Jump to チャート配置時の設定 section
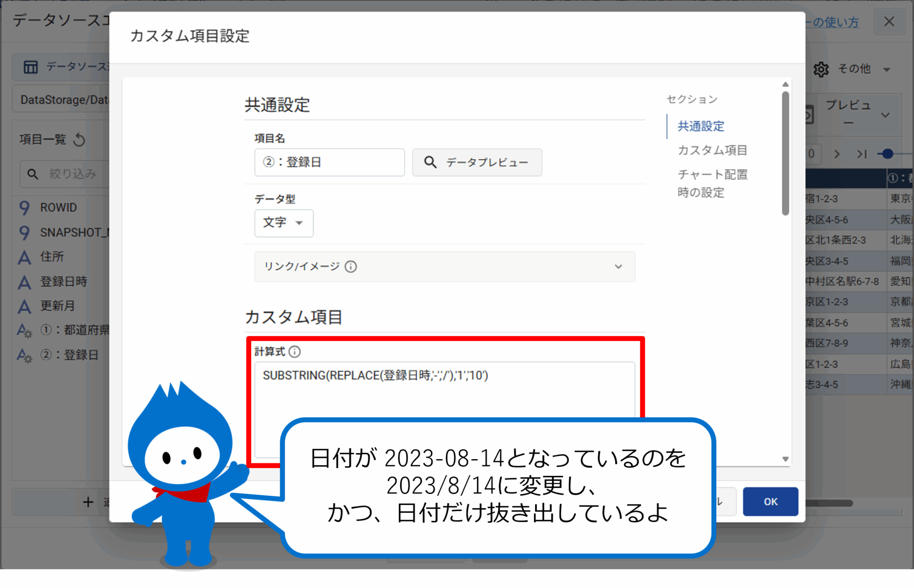 712,183
